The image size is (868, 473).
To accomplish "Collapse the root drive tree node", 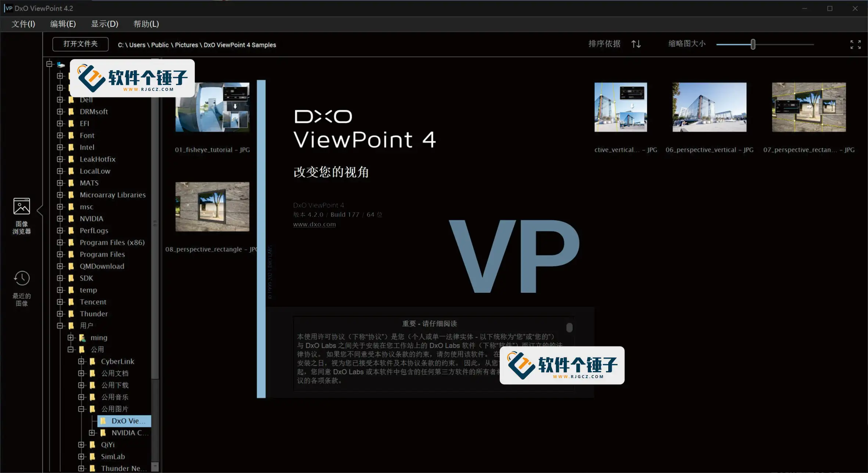I will (x=49, y=64).
